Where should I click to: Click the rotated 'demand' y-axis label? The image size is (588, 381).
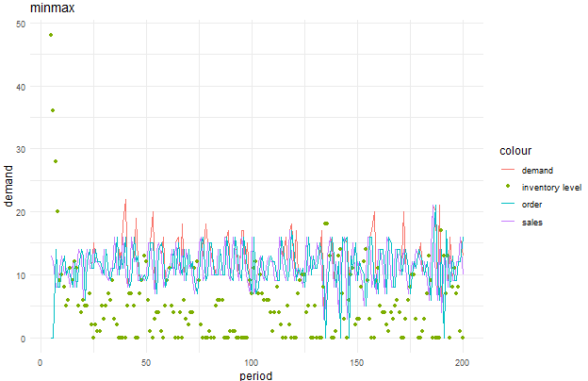[8, 180]
